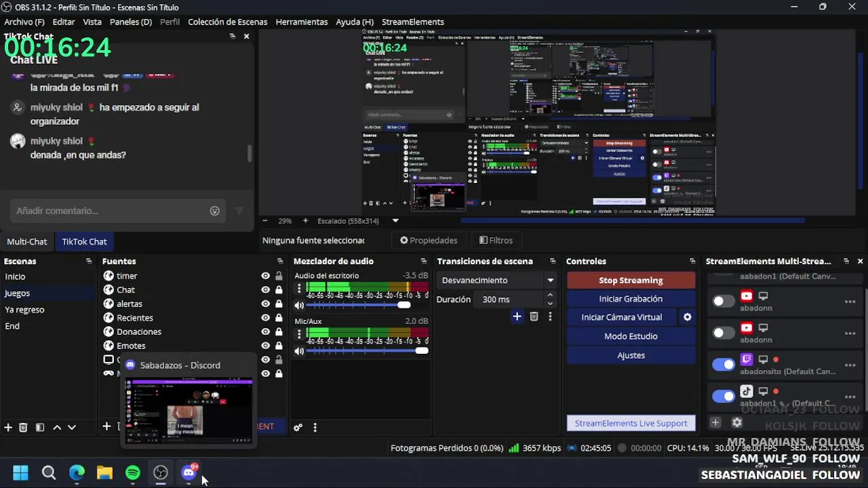Delete the current scene transition
Screen dimensions: 868x488
pyautogui.click(x=534, y=317)
